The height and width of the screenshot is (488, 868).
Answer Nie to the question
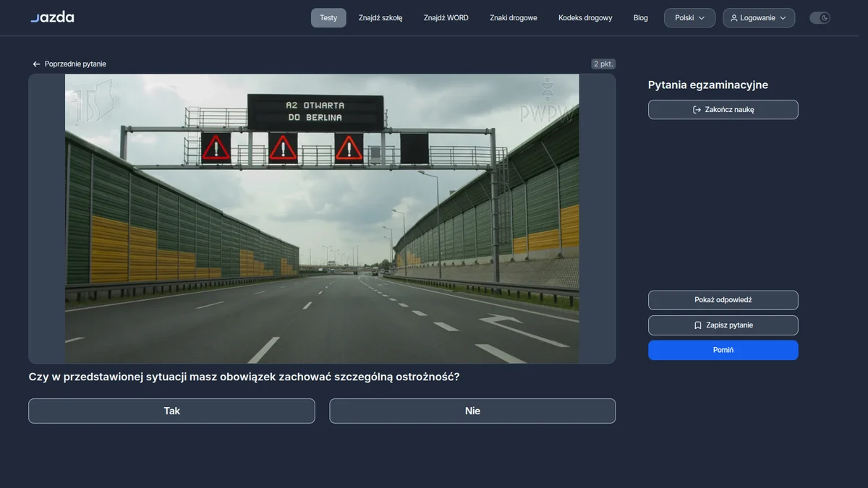(x=472, y=411)
